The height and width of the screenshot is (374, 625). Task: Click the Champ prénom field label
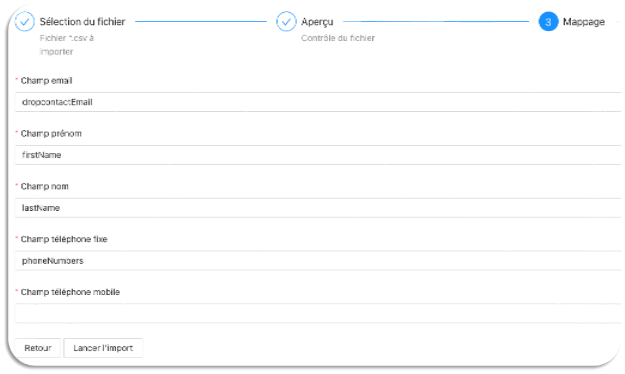tap(51, 134)
